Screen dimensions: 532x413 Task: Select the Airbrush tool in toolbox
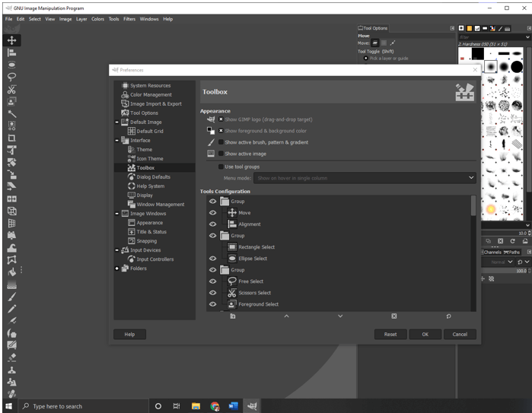[12, 321]
